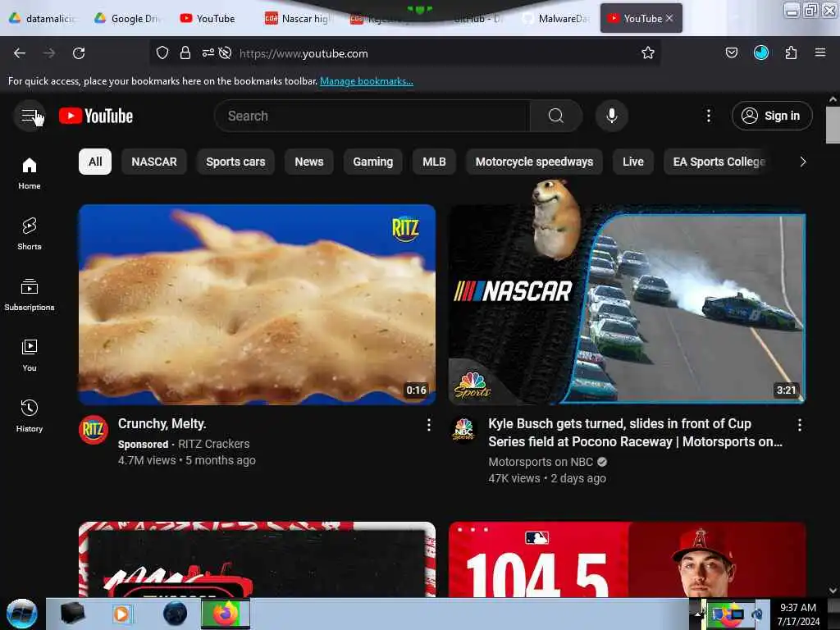Open the You section in sidebar
The width and height of the screenshot is (840, 630).
[30, 355]
